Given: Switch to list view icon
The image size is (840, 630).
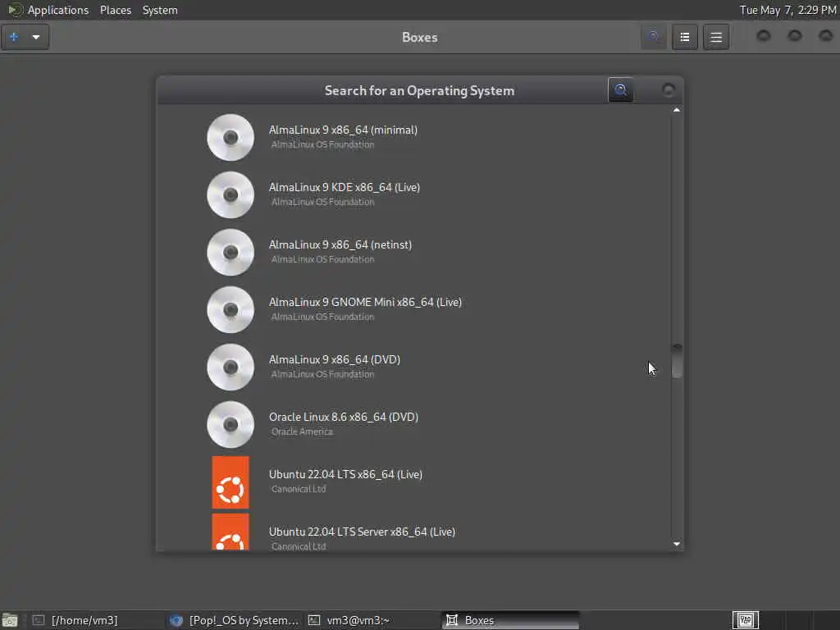Looking at the screenshot, I should pos(685,37).
